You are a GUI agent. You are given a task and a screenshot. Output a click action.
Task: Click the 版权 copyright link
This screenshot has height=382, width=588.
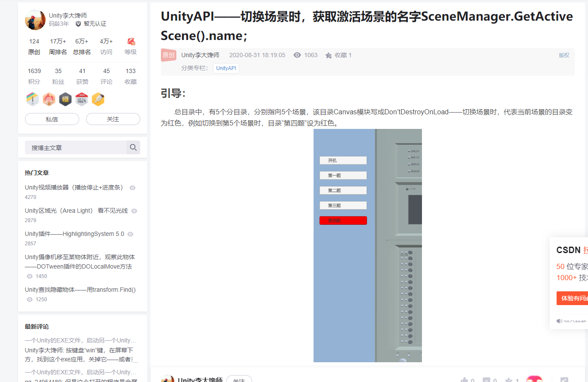pos(564,55)
